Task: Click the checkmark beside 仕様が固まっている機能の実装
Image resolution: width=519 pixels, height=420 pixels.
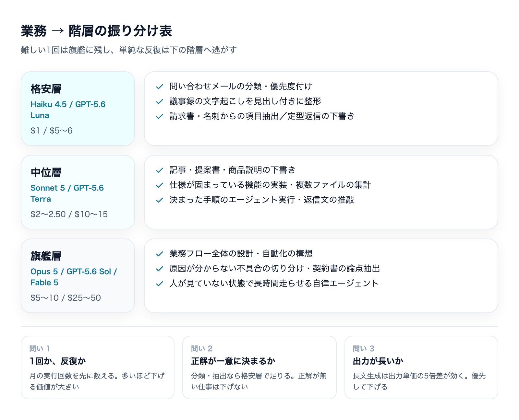Action: [159, 185]
